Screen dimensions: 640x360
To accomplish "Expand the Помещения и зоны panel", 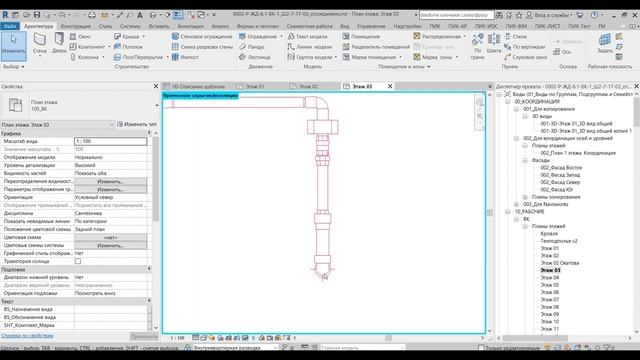I will coord(404,67).
